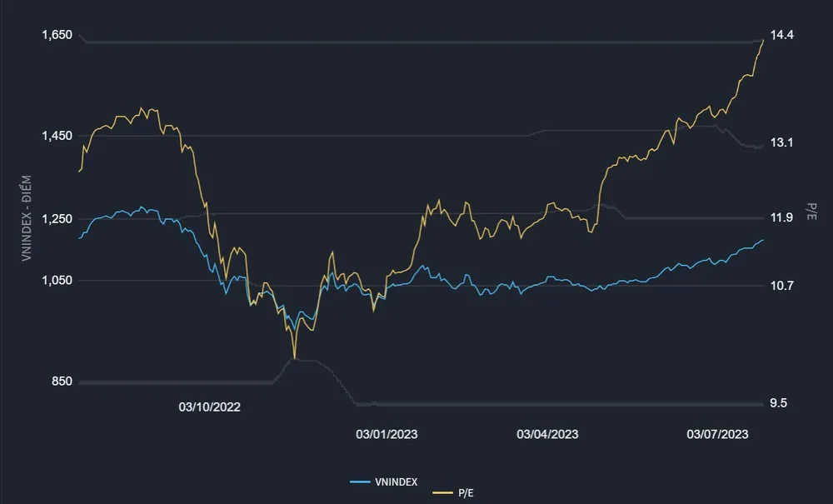Click the 850 left axis tick label
This screenshot has width=833, height=504.
[x=62, y=382]
